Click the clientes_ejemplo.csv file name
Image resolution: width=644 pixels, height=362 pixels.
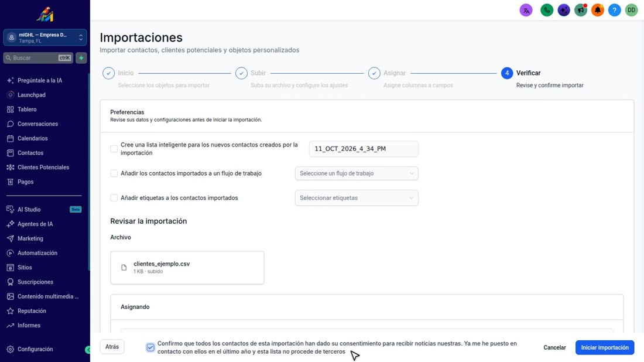tap(162, 264)
